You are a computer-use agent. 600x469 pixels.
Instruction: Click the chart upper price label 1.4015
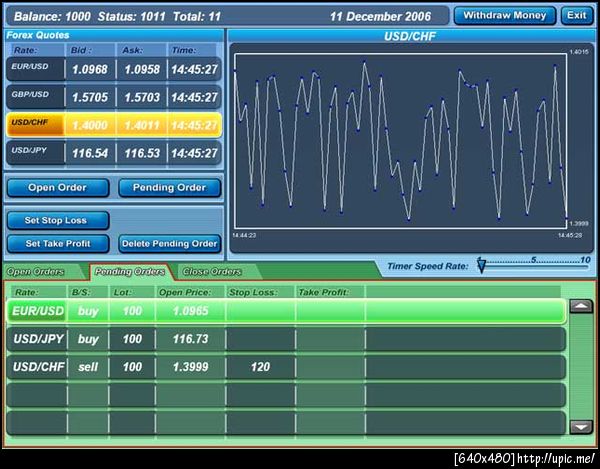579,52
